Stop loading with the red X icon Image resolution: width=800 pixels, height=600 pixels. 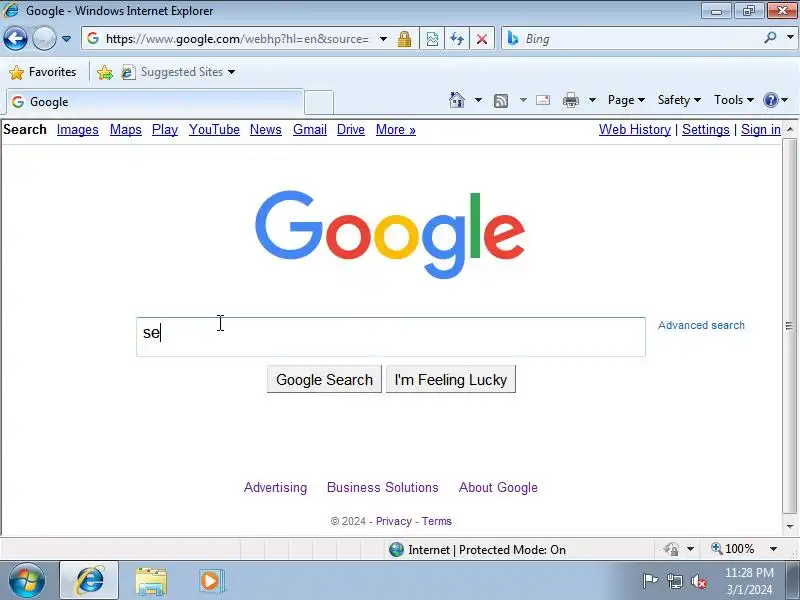point(481,39)
